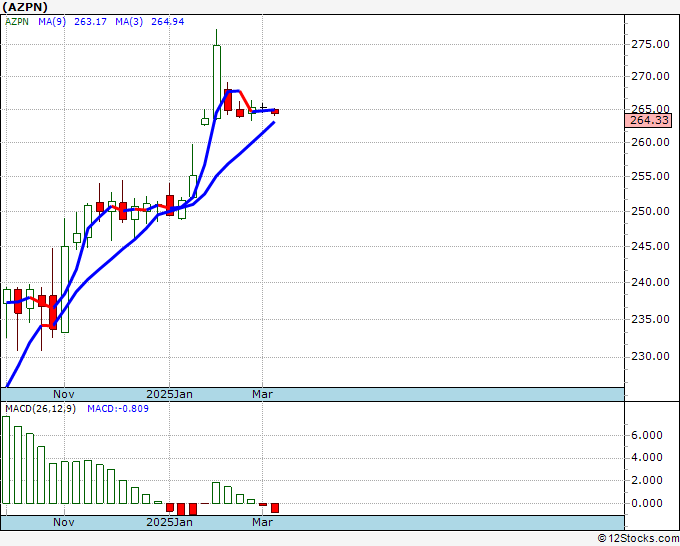Click the 263.17 moving average value
This screenshot has height=546, width=680.
(x=90, y=22)
